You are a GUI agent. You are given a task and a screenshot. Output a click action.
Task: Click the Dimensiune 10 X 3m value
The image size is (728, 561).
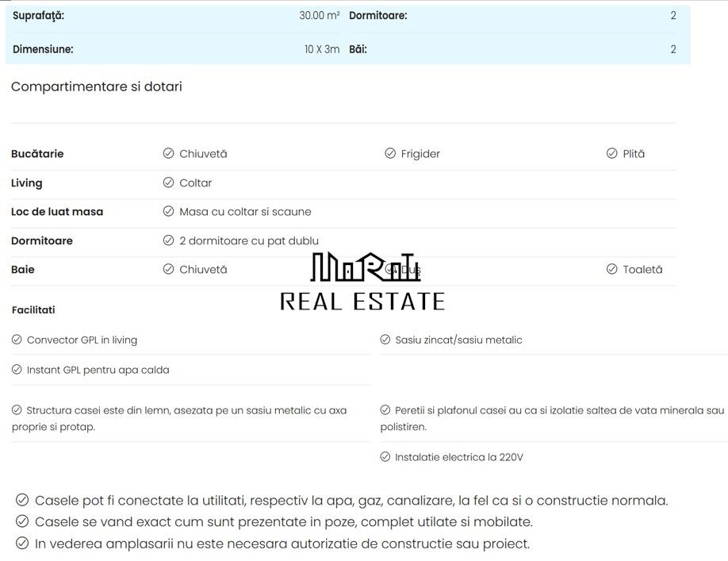[321, 49]
